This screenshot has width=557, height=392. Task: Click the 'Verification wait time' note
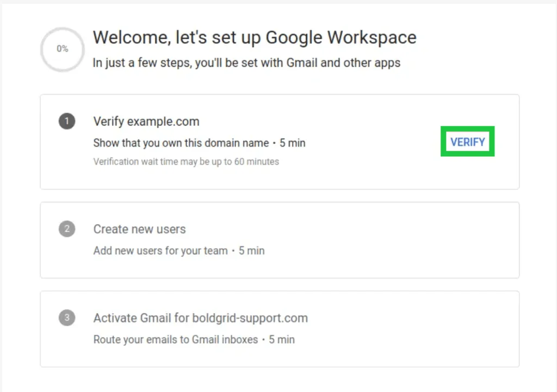point(186,161)
